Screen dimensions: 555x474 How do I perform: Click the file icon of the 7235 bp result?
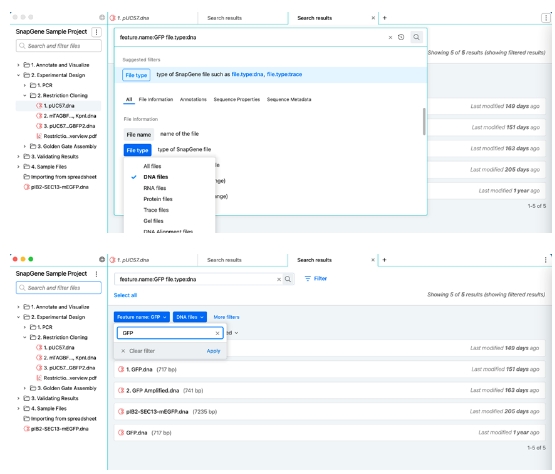[121, 411]
